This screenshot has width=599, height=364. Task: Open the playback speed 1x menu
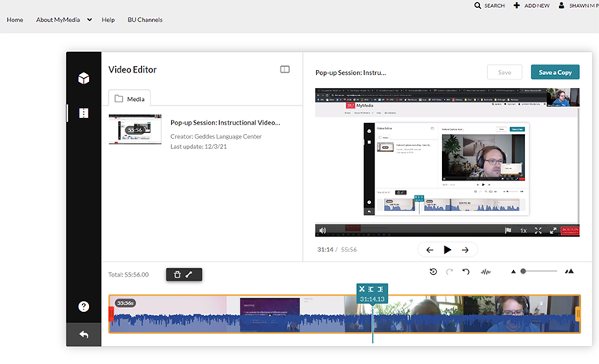pos(523,231)
